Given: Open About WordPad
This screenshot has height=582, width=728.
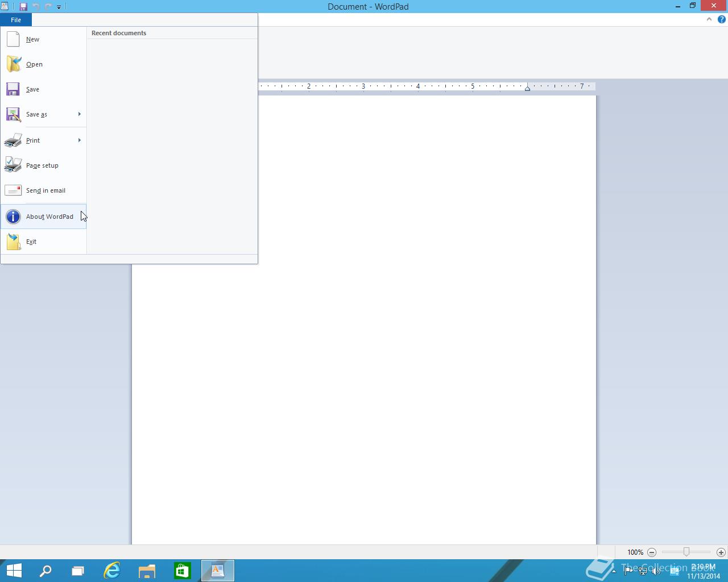Looking at the screenshot, I should pos(43,217).
